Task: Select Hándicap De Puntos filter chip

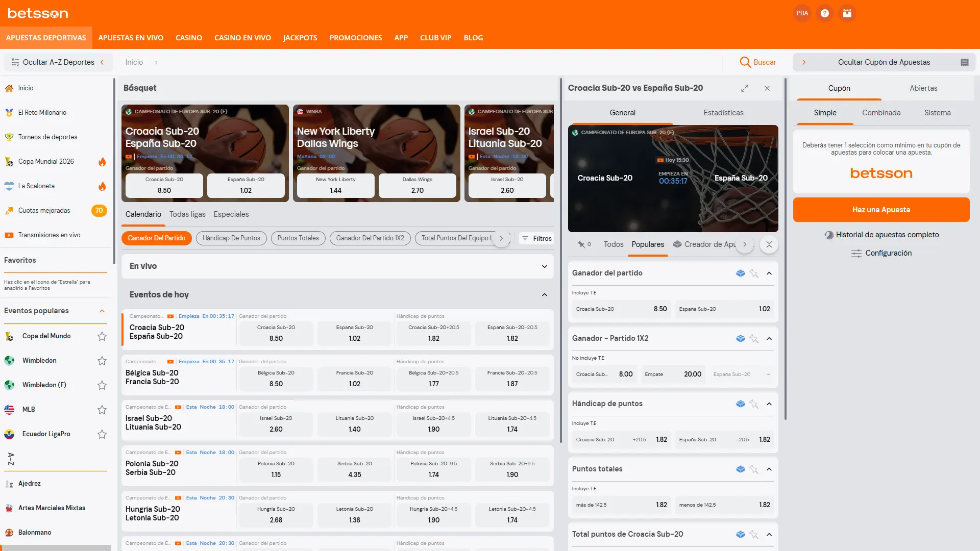Action: point(231,238)
